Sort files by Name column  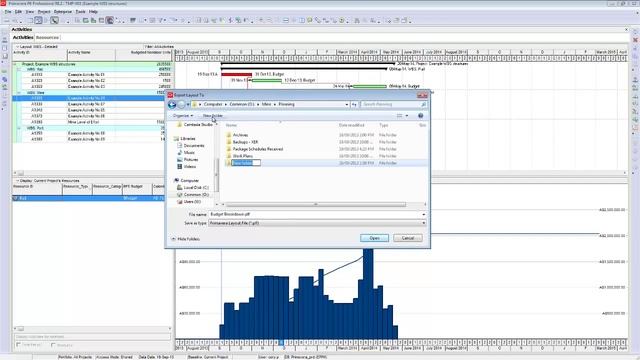pyautogui.click(x=231, y=125)
